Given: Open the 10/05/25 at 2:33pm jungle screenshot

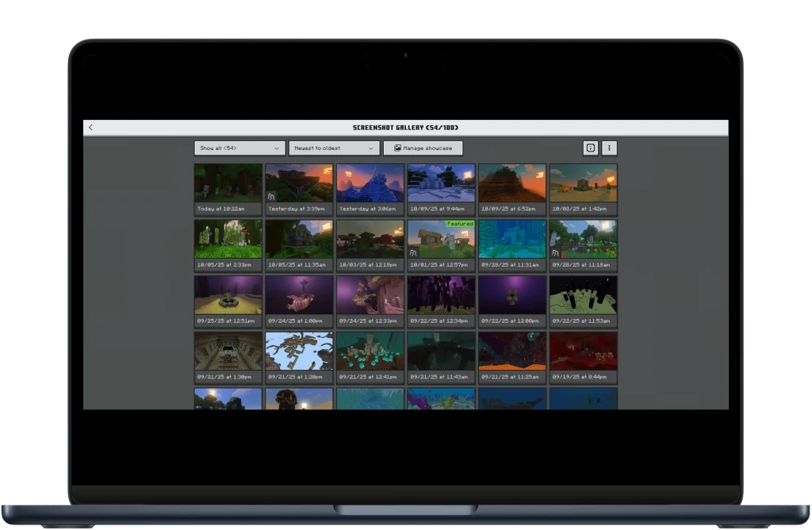Looking at the screenshot, I should coord(228,245).
